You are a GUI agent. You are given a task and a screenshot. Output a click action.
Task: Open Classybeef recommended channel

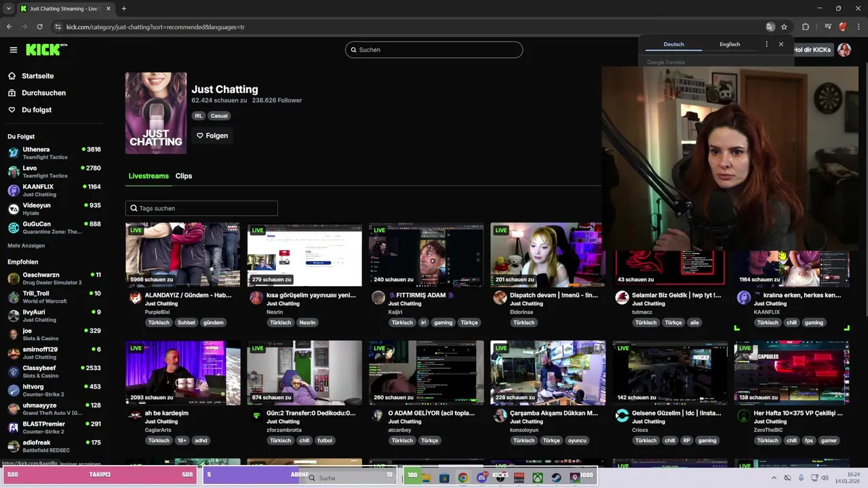(54, 371)
